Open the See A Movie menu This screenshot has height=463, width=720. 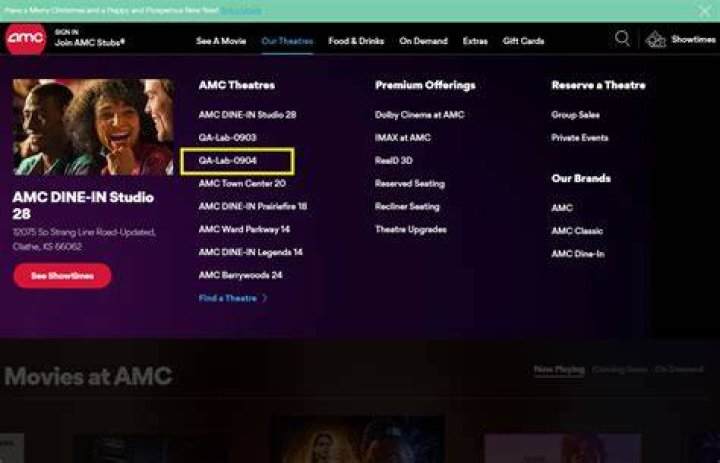(x=221, y=41)
